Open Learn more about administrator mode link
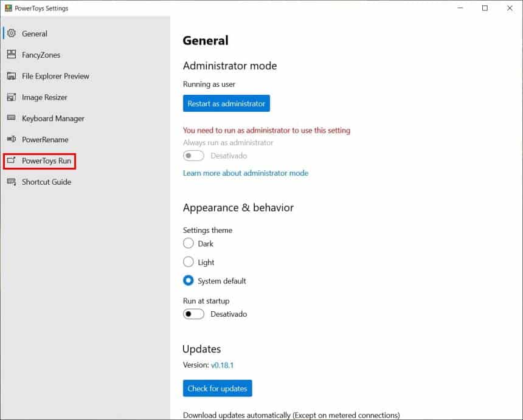The width and height of the screenshot is (523, 420). 246,173
